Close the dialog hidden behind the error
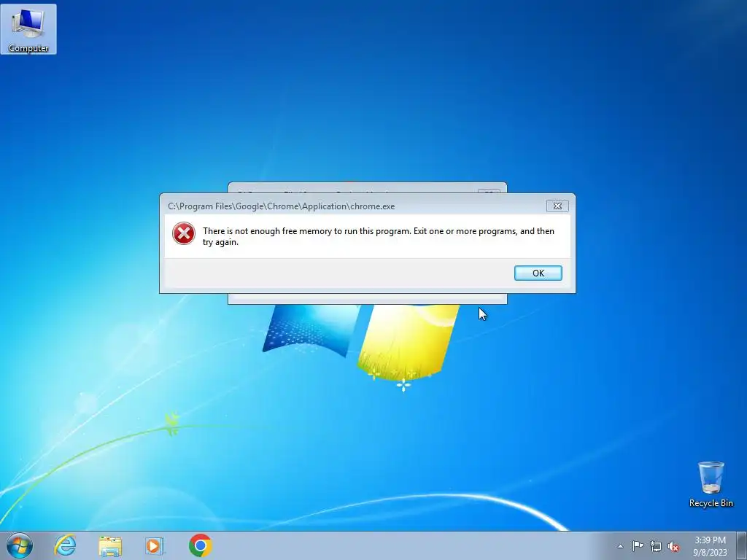Screen dimensions: 747x560 click(x=488, y=192)
